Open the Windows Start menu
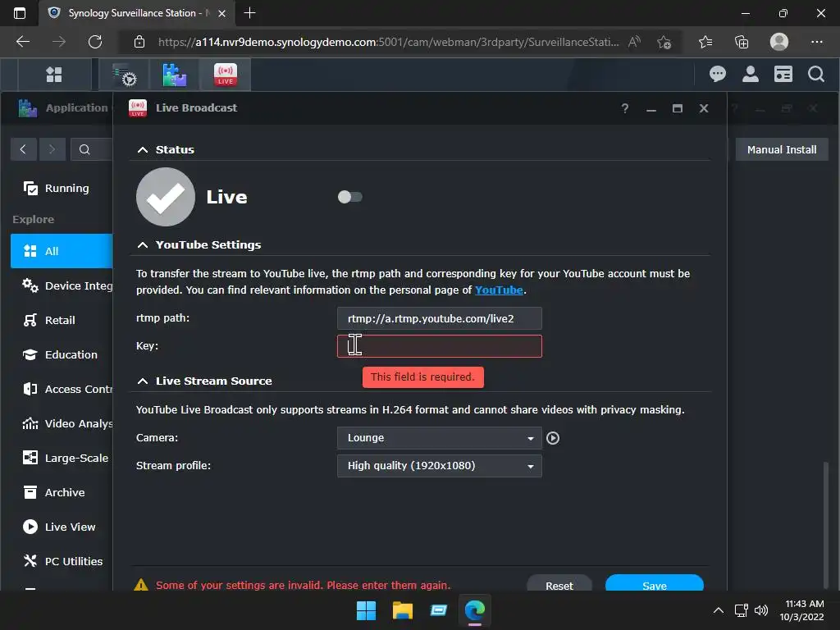 [x=367, y=610]
